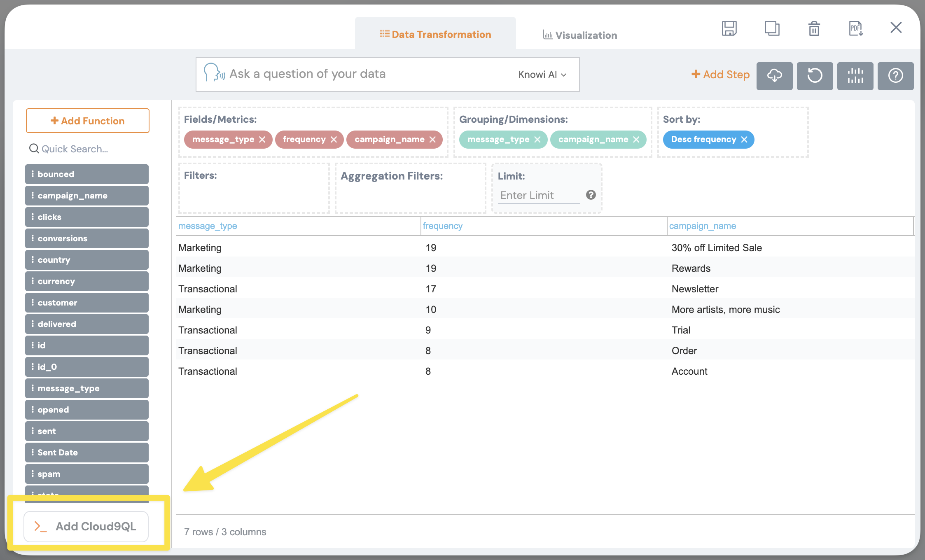
Task: Click the Enter Limit input field
Action: tap(539, 195)
